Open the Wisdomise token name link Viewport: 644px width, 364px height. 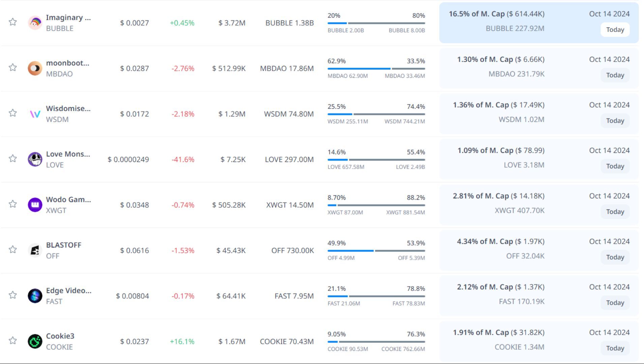[x=68, y=108]
